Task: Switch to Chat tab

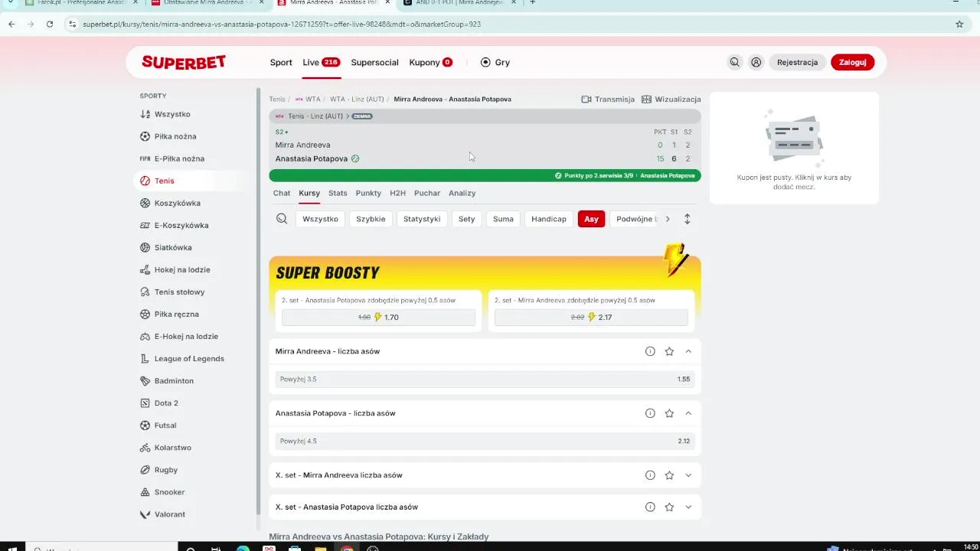Action: click(x=282, y=193)
